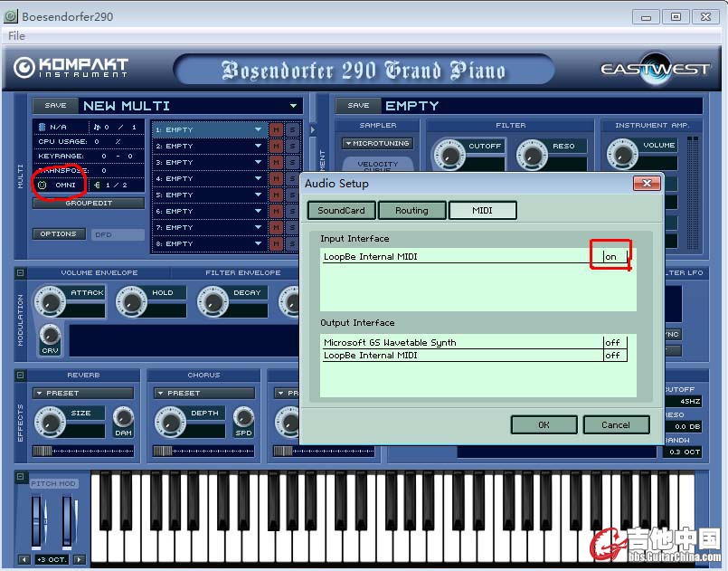Click the output channel 1/2 icon

tap(97, 185)
